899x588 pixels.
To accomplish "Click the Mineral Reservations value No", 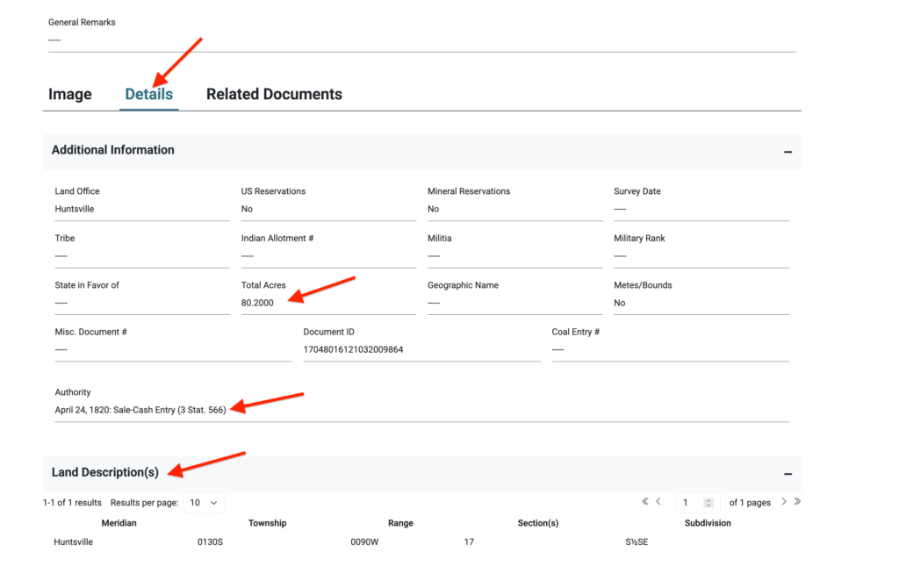I will point(434,209).
